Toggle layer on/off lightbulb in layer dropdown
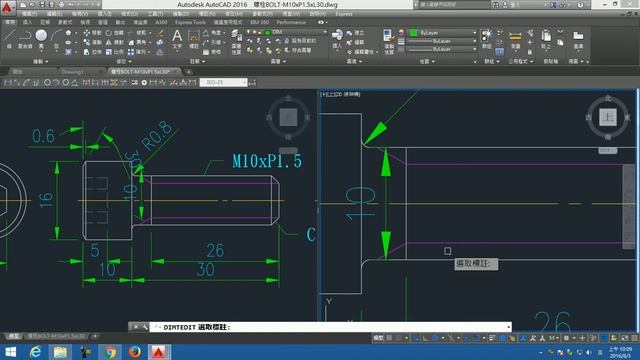 pos(248,32)
